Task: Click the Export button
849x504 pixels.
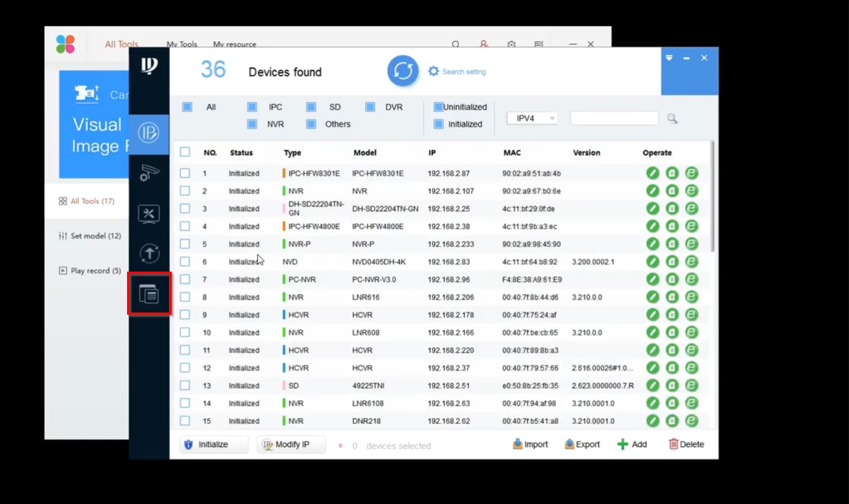Action: [x=582, y=444]
